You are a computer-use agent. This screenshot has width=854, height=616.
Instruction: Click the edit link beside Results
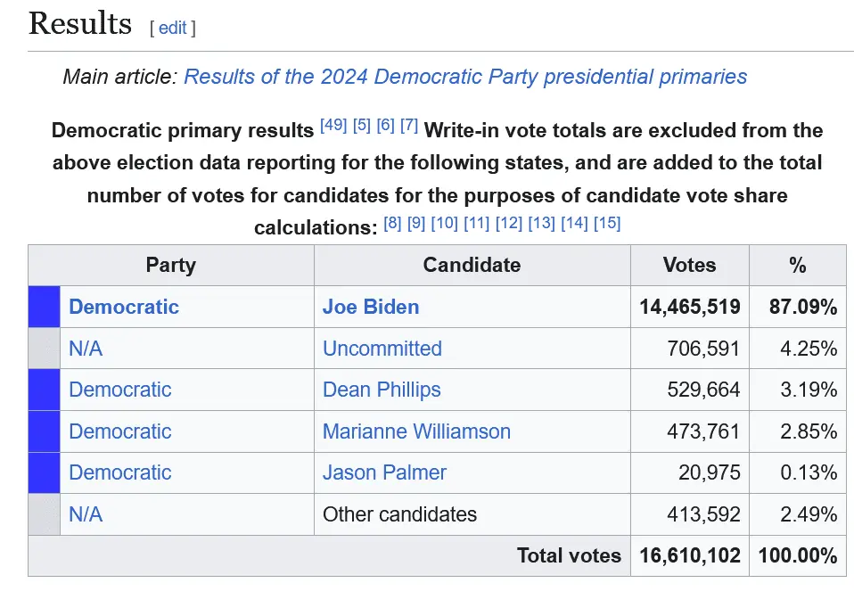point(172,28)
